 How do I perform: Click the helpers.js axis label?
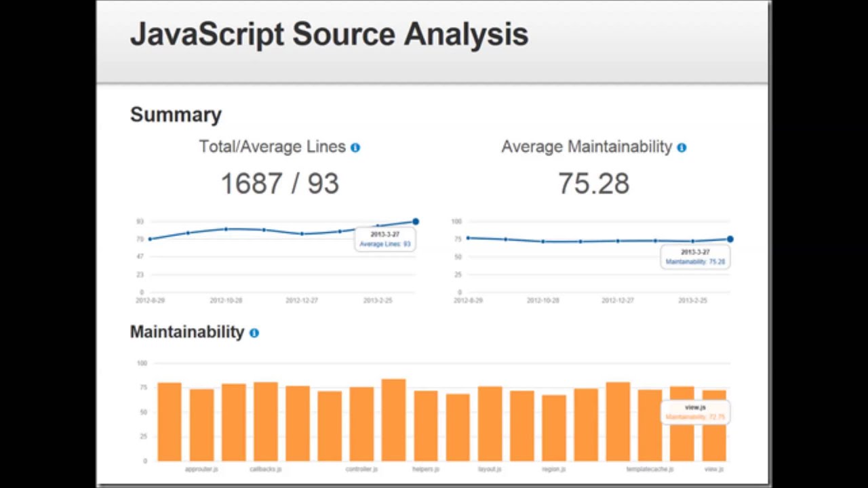point(426,469)
